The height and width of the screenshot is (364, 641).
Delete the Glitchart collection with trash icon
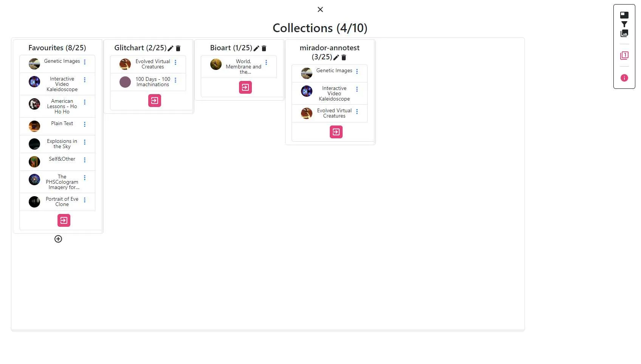[178, 48]
